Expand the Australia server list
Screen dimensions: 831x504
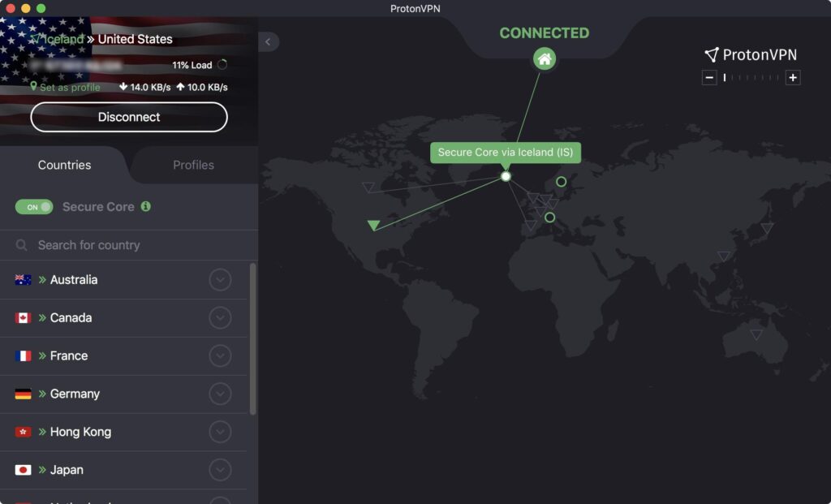click(x=220, y=280)
